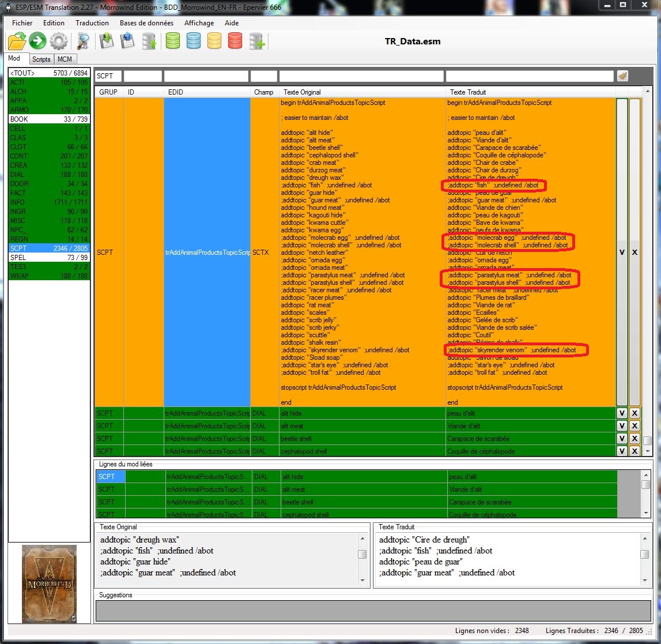Switch to the MCM tab

(65, 59)
